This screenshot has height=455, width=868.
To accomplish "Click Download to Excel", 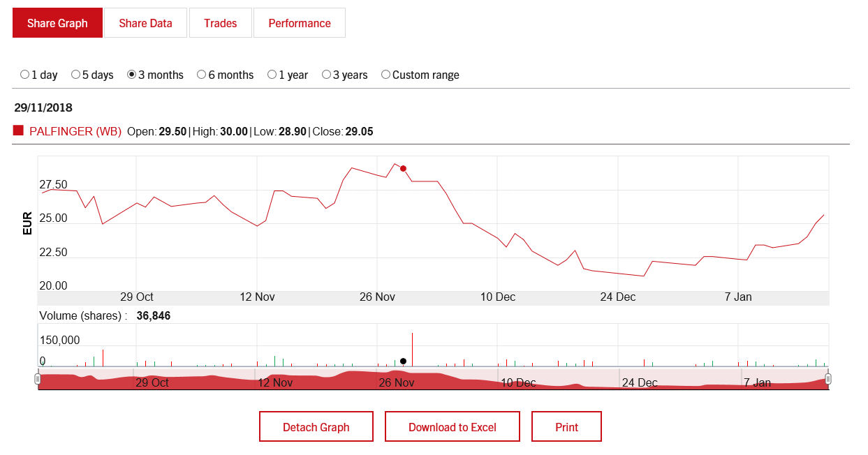I will [x=452, y=426].
